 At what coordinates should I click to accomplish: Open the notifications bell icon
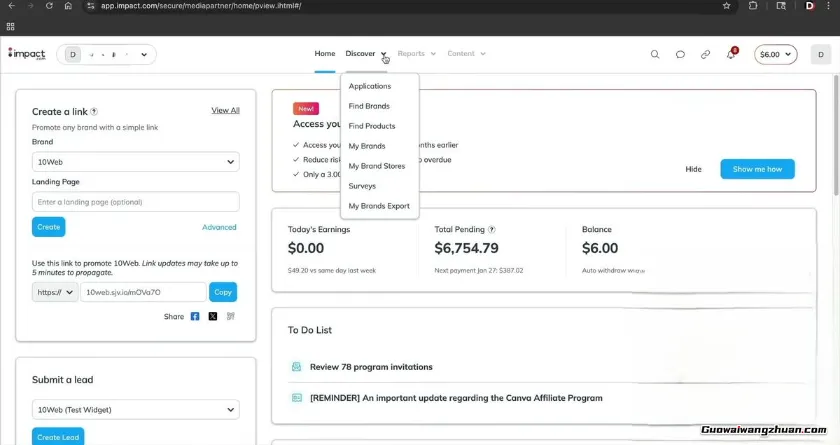pyautogui.click(x=731, y=54)
